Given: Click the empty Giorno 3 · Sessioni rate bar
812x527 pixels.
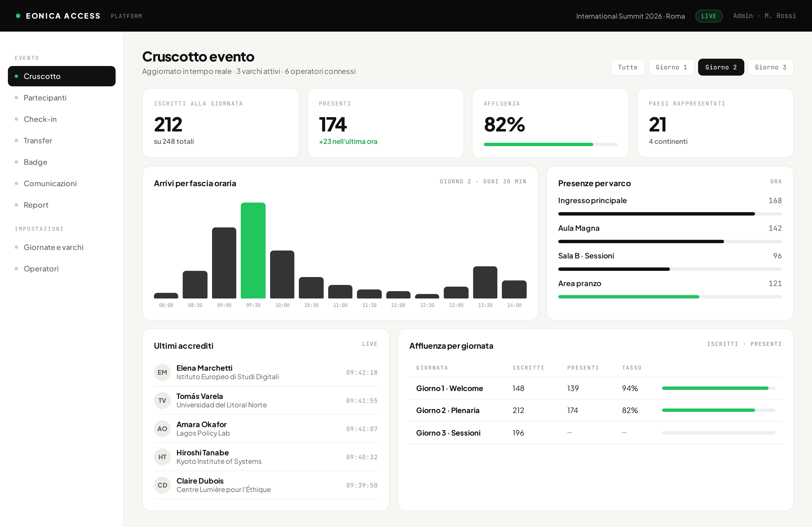Looking at the screenshot, I should (718, 433).
